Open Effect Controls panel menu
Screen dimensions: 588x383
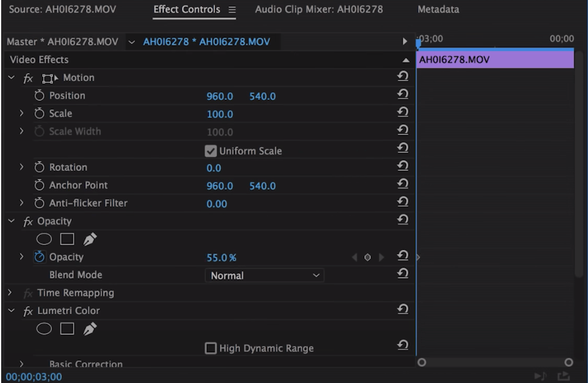(x=232, y=9)
